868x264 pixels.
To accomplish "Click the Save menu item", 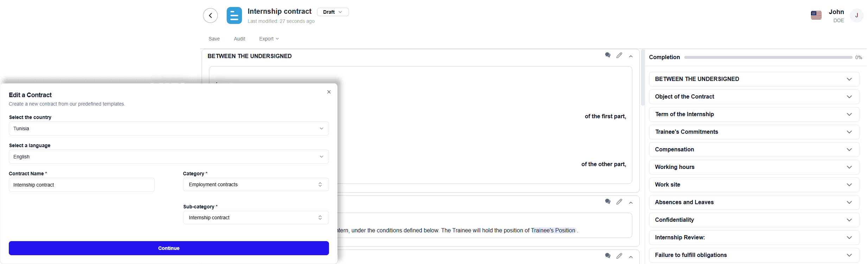I will click(x=214, y=39).
